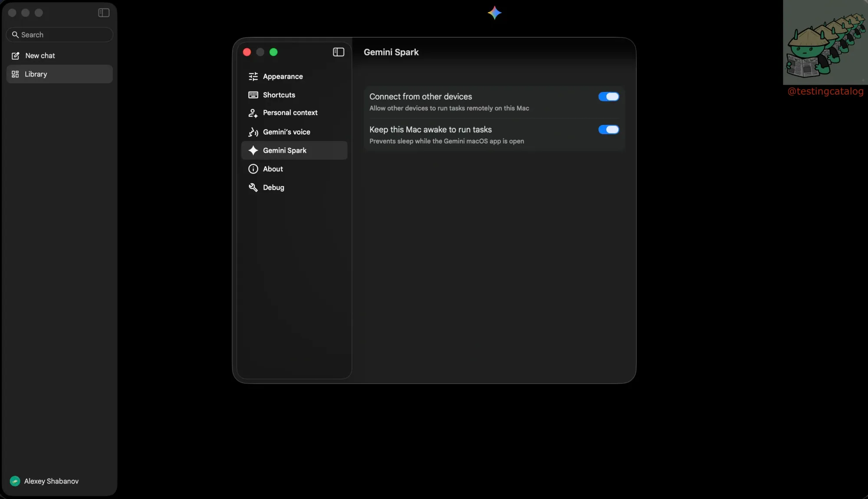The height and width of the screenshot is (499, 868).
Task: Click 'Prevents sleep while the Gemini macOS app is open'
Action: tap(447, 141)
